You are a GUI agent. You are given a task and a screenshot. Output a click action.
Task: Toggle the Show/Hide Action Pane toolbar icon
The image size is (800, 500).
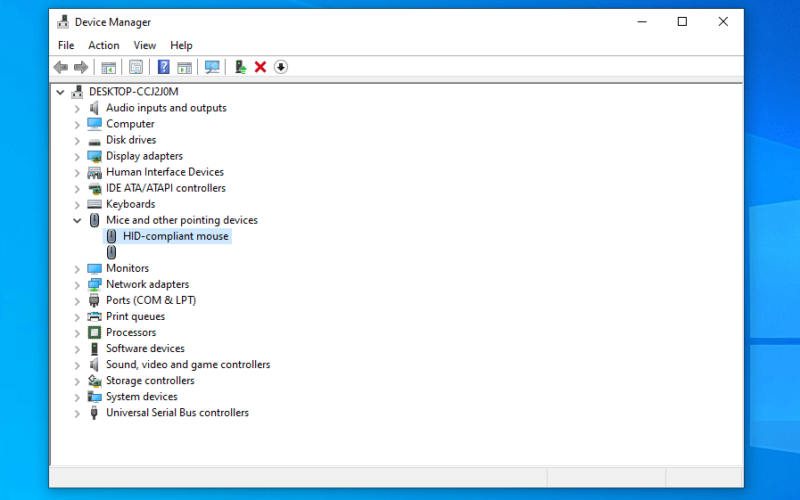click(x=184, y=67)
